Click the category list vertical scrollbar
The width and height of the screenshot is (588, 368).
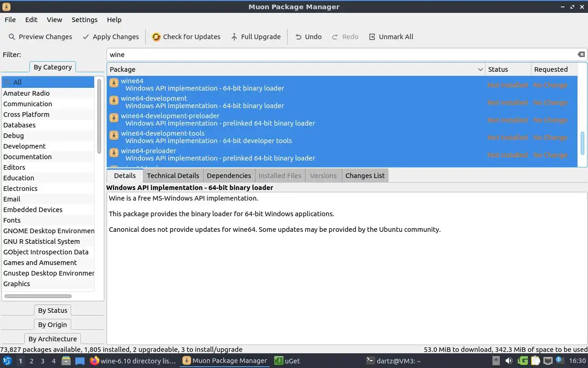pos(99,116)
